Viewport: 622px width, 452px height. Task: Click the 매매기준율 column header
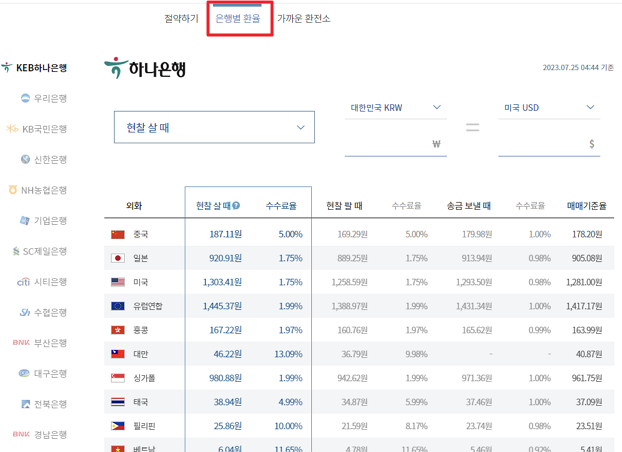587,206
